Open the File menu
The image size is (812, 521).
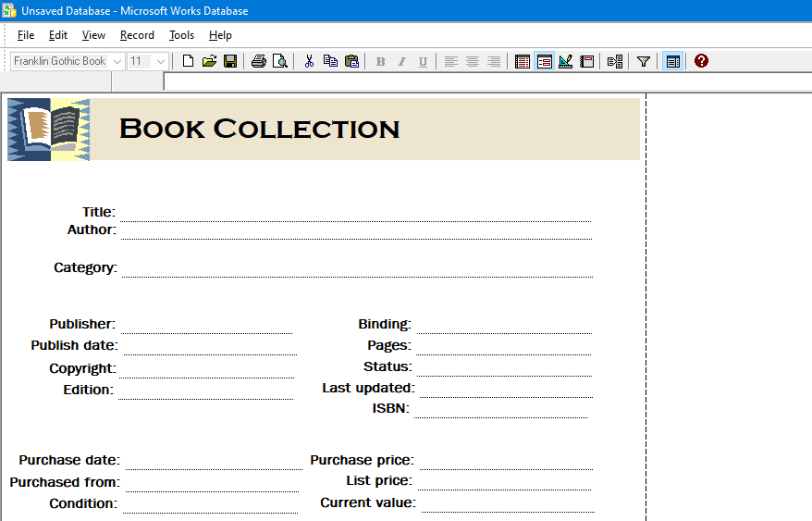pyautogui.click(x=26, y=35)
